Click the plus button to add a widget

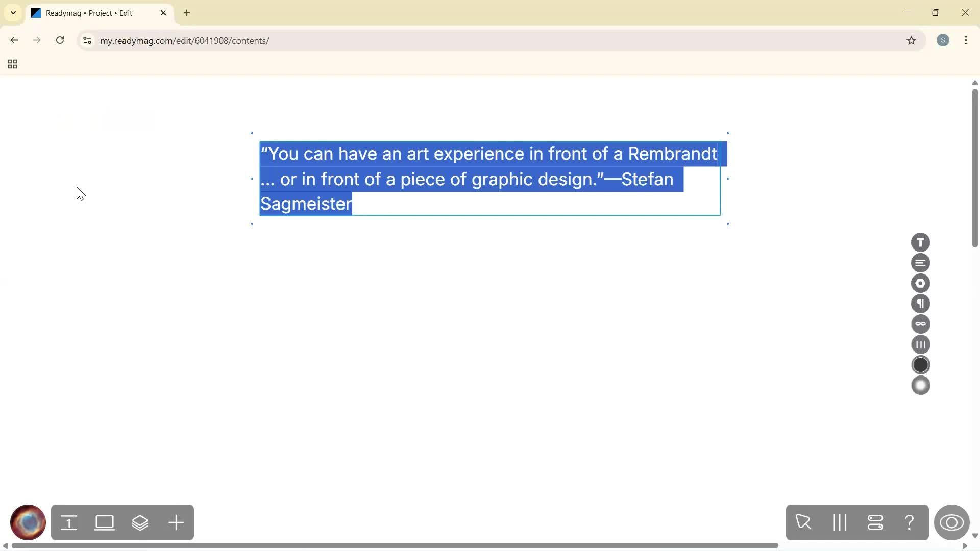pos(176,522)
